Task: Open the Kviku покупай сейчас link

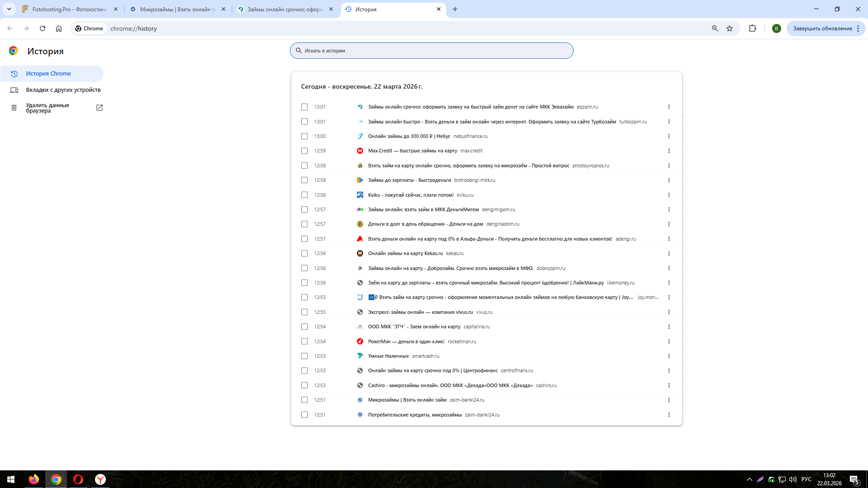Action: tap(411, 195)
